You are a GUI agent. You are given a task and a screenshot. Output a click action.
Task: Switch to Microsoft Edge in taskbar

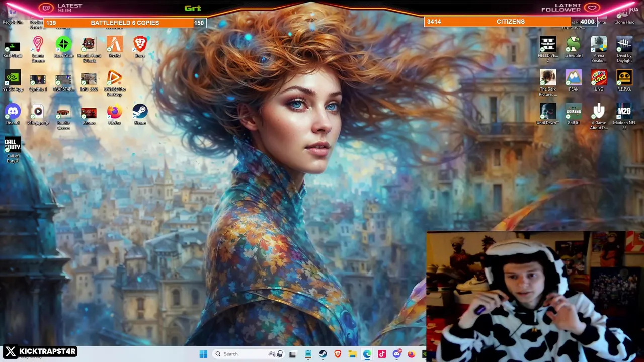(367, 354)
